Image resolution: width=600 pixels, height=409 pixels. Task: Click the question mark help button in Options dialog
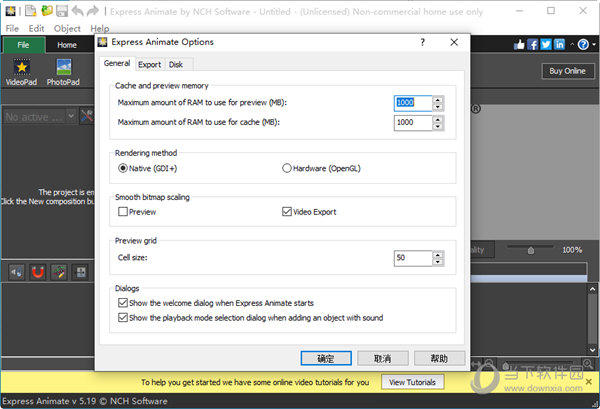coord(422,42)
